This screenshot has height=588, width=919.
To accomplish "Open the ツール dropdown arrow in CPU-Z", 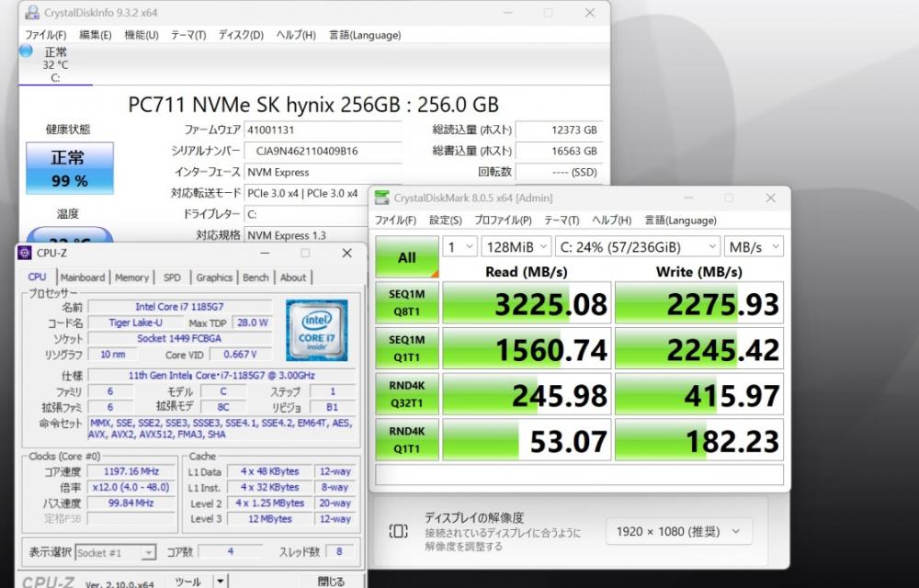I will pyautogui.click(x=221, y=581).
